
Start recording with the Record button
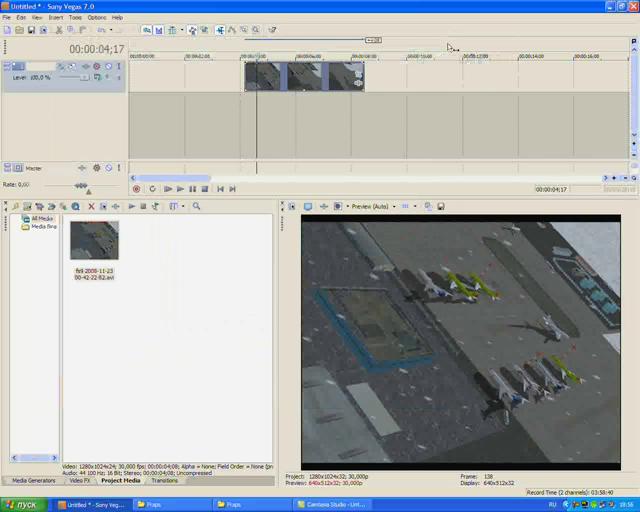136,189
